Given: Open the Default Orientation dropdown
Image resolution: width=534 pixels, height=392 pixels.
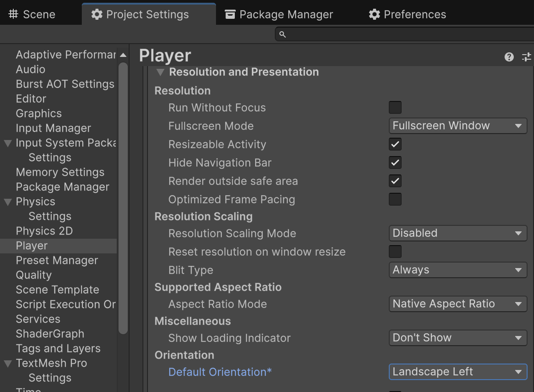Looking at the screenshot, I should [x=458, y=372].
